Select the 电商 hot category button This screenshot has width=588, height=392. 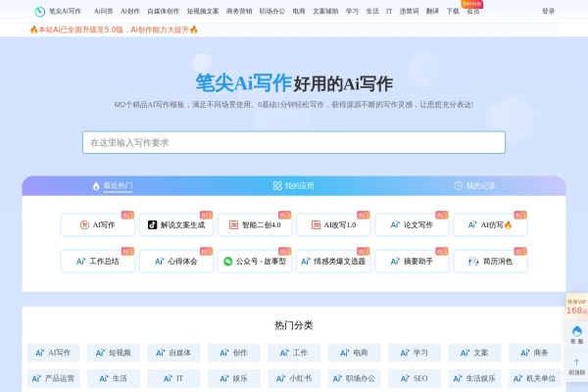point(355,353)
